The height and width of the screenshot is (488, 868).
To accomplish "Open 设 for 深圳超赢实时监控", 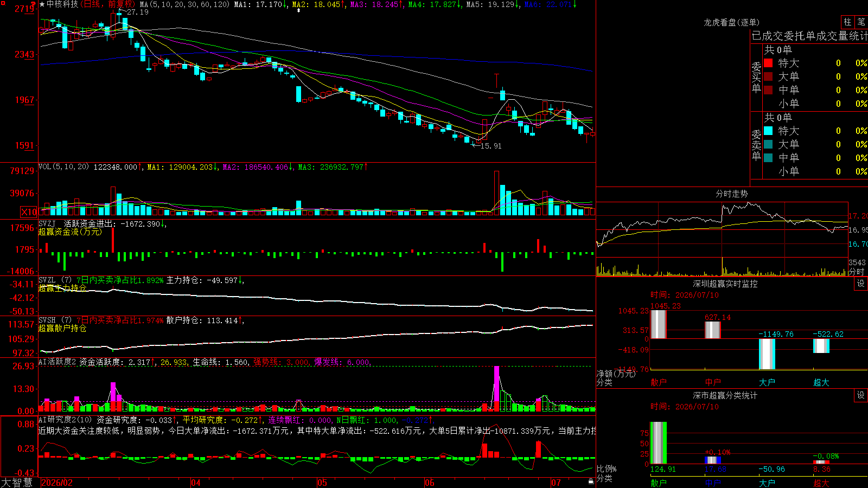I will tap(860, 284).
